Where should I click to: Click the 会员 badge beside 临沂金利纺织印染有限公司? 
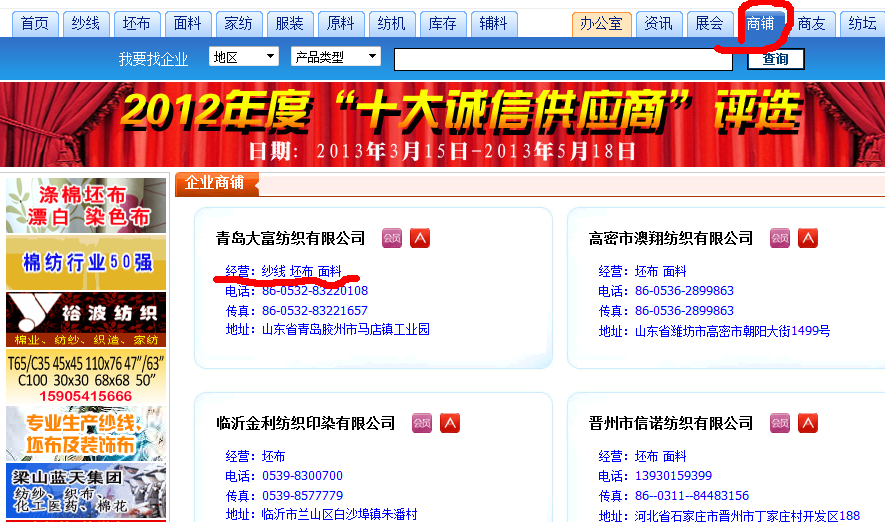[x=422, y=423]
